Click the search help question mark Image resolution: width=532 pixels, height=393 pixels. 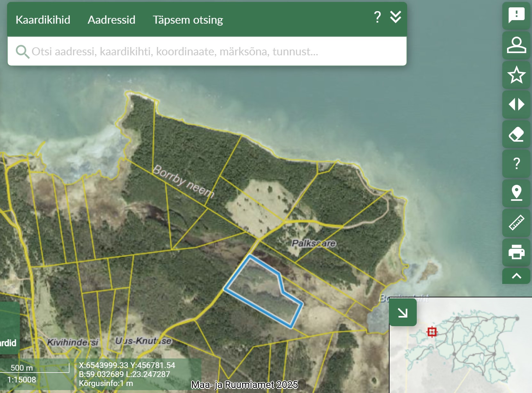point(377,17)
